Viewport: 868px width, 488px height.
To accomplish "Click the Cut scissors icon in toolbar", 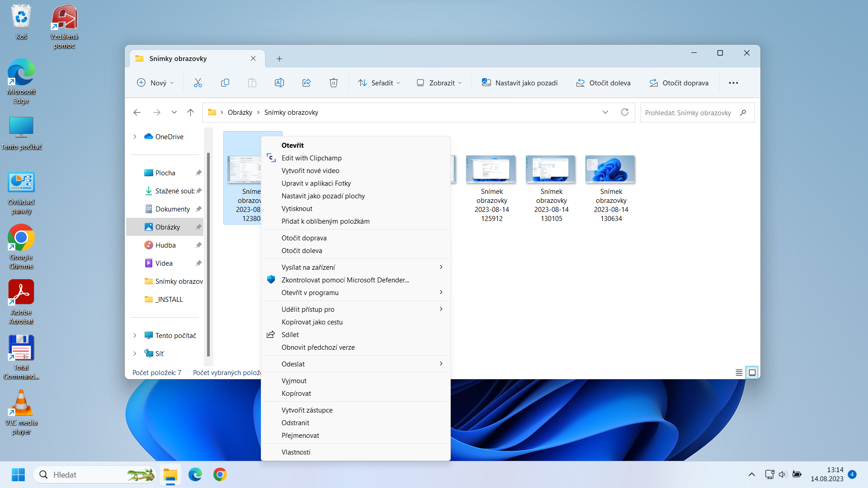I will (198, 83).
